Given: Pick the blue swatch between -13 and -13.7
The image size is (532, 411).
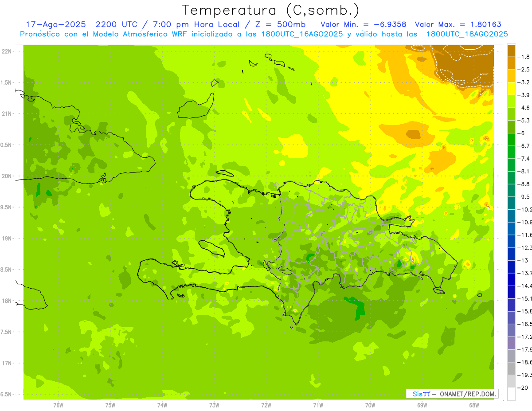Looking at the screenshot, I should tap(511, 267).
